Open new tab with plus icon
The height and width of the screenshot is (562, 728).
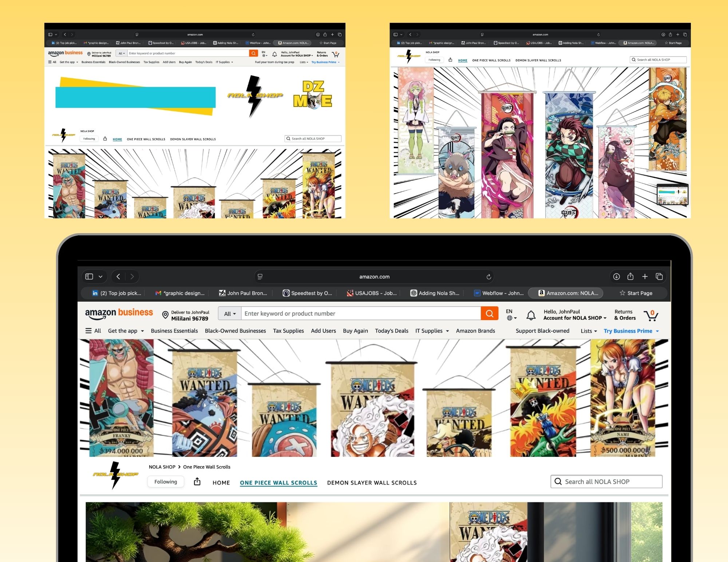[x=645, y=277]
